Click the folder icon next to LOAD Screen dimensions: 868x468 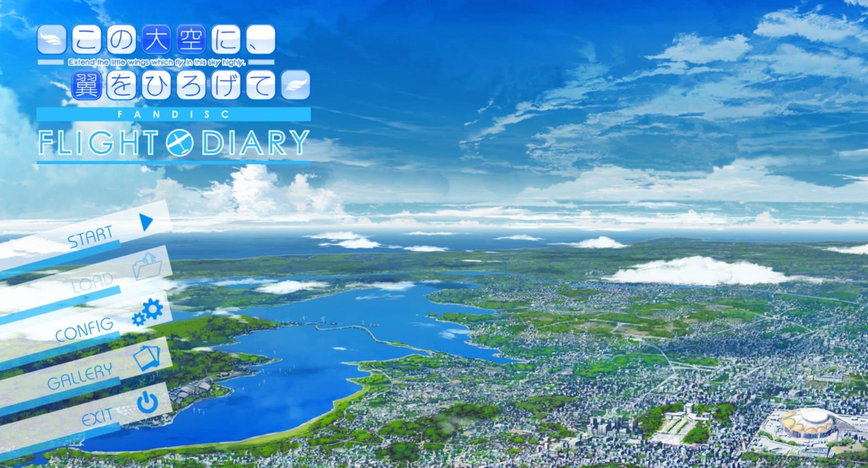click(148, 267)
